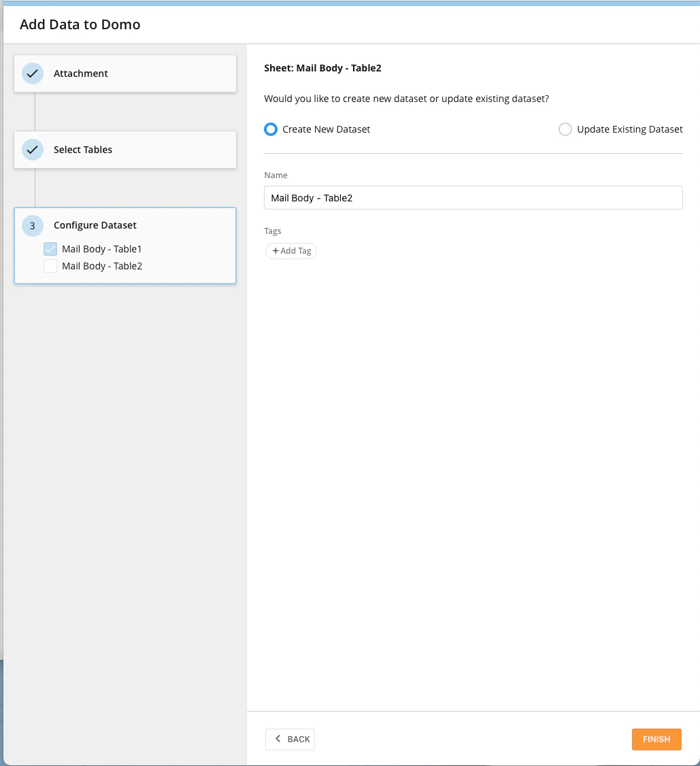The image size is (700, 766).
Task: Click the Name field label
Action: (x=276, y=175)
